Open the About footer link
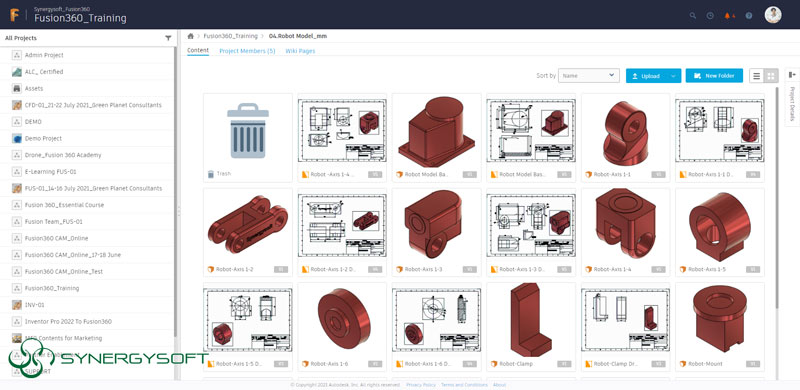 pyautogui.click(x=499, y=385)
